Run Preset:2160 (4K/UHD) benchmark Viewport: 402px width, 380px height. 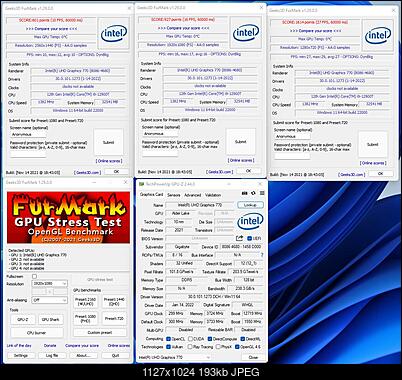(85, 302)
